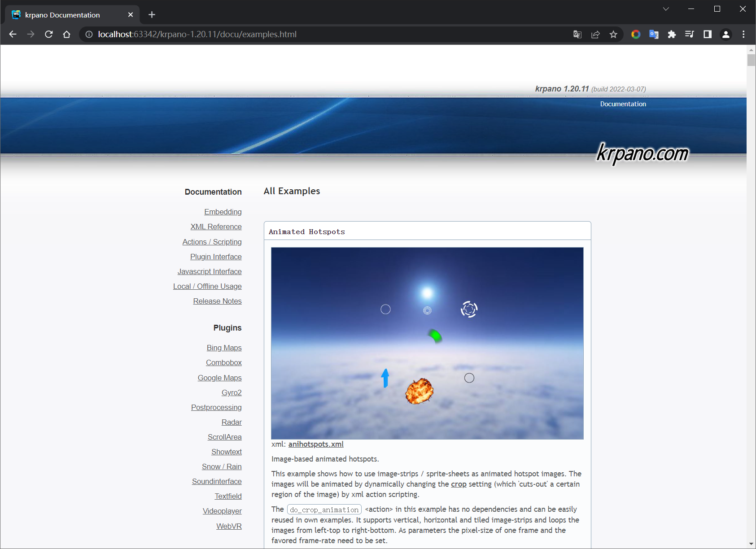Open the Chrome three-dot menu
The width and height of the screenshot is (756, 549).
pos(743,34)
